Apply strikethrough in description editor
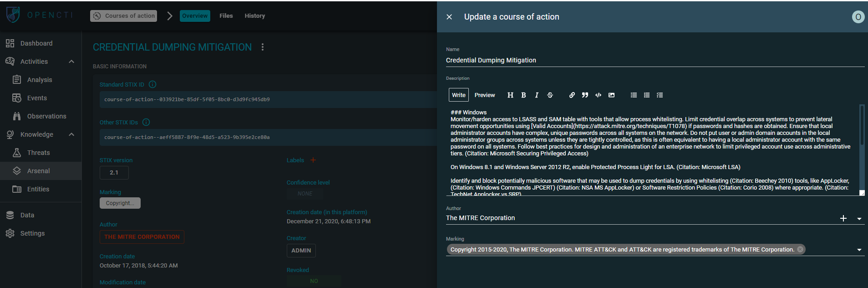The width and height of the screenshot is (868, 288). pyautogui.click(x=550, y=95)
